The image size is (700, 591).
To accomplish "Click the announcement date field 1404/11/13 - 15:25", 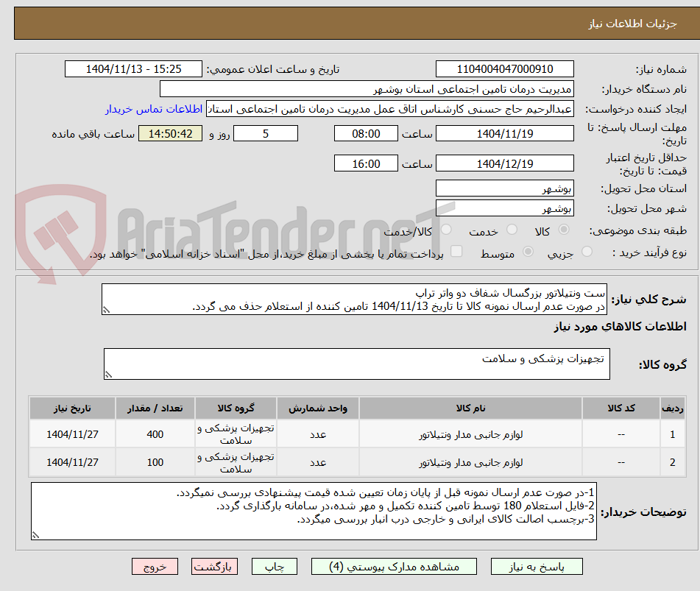I will (133, 68).
